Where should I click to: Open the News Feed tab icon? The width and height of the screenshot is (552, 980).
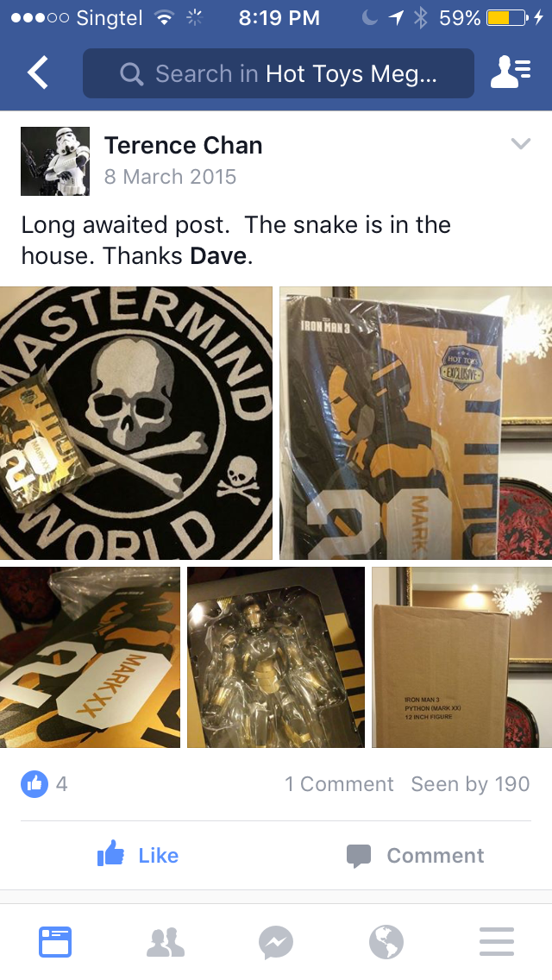(55, 942)
